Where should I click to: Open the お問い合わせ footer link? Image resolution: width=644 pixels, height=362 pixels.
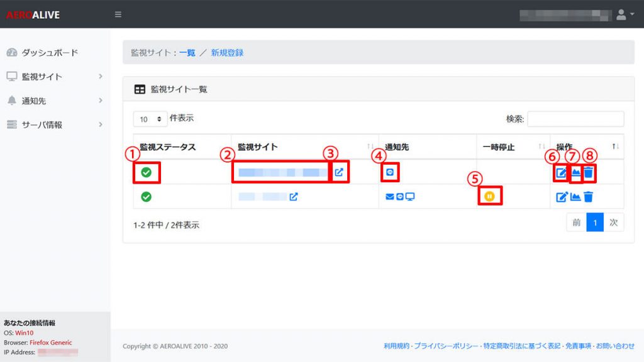(615, 346)
